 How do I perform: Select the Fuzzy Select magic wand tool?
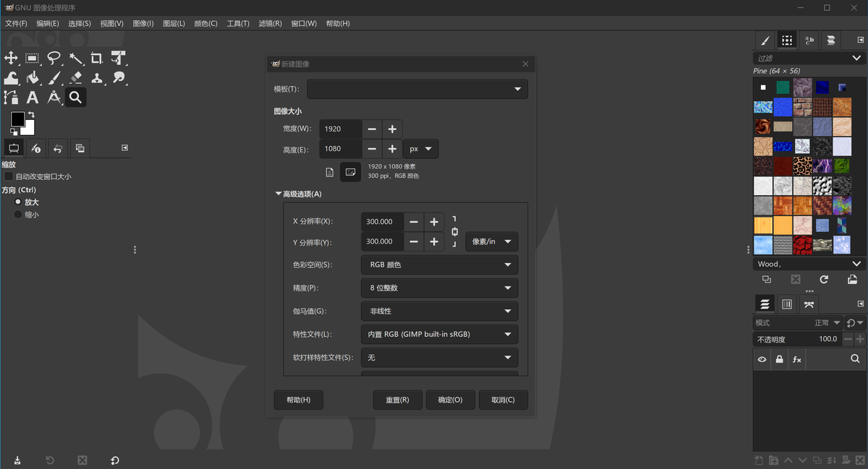point(75,58)
